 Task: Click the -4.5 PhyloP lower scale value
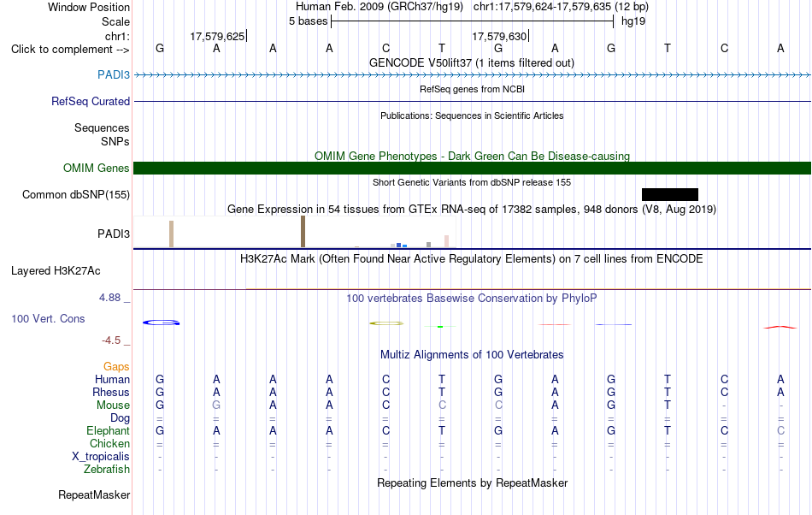click(x=111, y=340)
